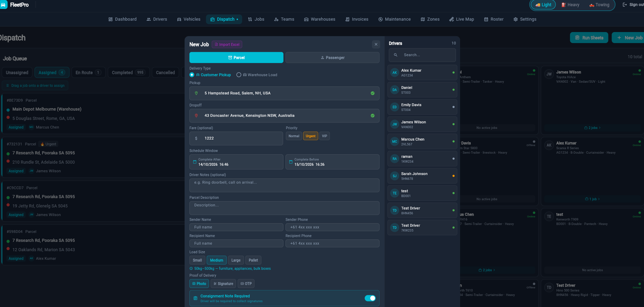Screen dimensions: 644x307
Task: Choose Pallet load size
Action: pyautogui.click(x=253, y=260)
